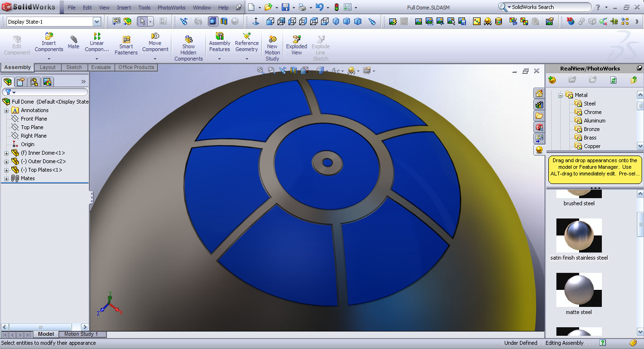Open the SolidWorks Resources home tab

pos(539,93)
